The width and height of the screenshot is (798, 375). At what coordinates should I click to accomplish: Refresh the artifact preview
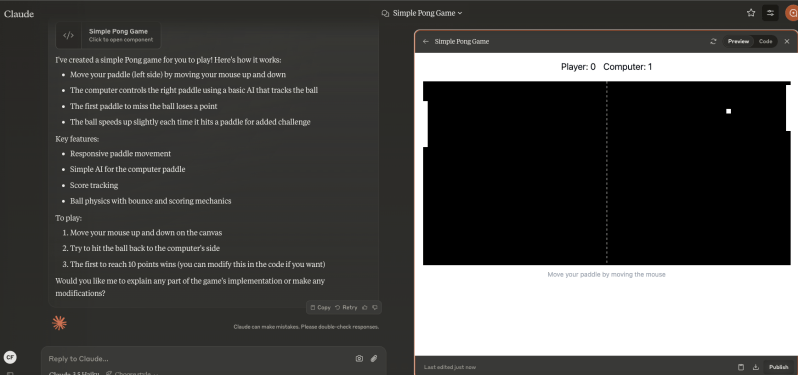pyautogui.click(x=713, y=42)
